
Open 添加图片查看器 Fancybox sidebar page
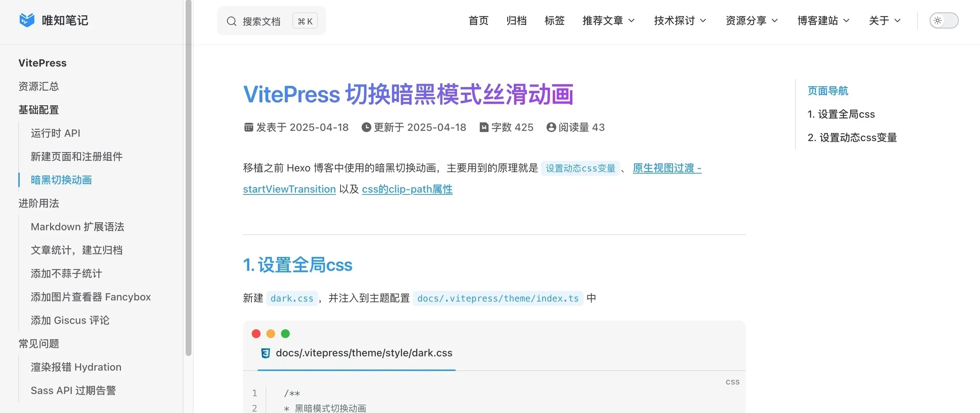click(91, 297)
